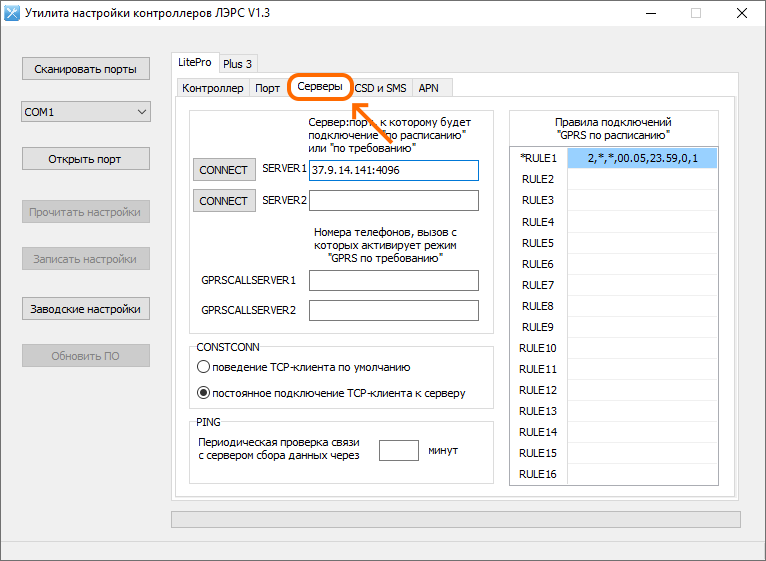Click the RULE4 value cell
This screenshot has width=766, height=561.
point(642,221)
